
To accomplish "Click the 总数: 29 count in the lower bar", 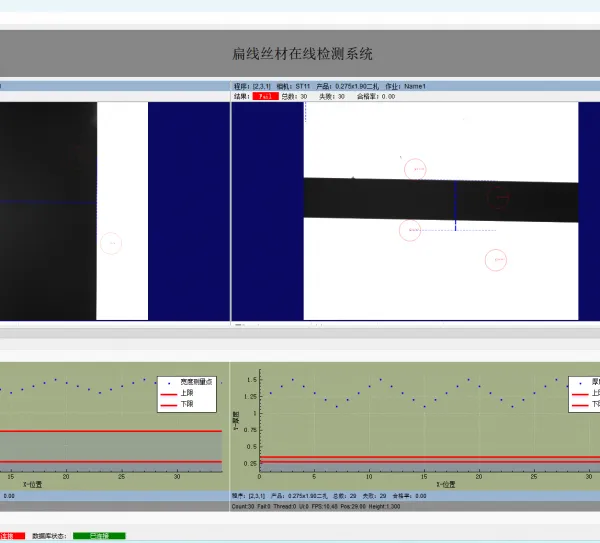I will [344, 496].
